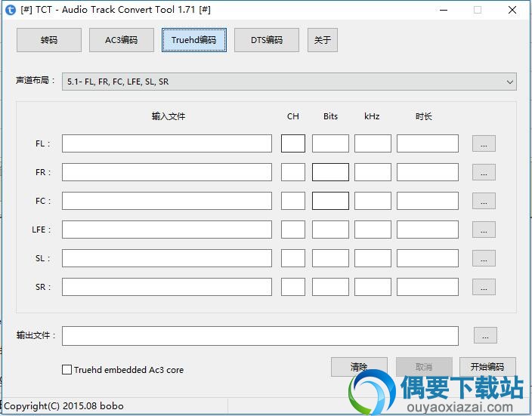532x416 pixels.
Task: Click the Copyright(C) 2015.08 bobo status text
Action: point(63,406)
